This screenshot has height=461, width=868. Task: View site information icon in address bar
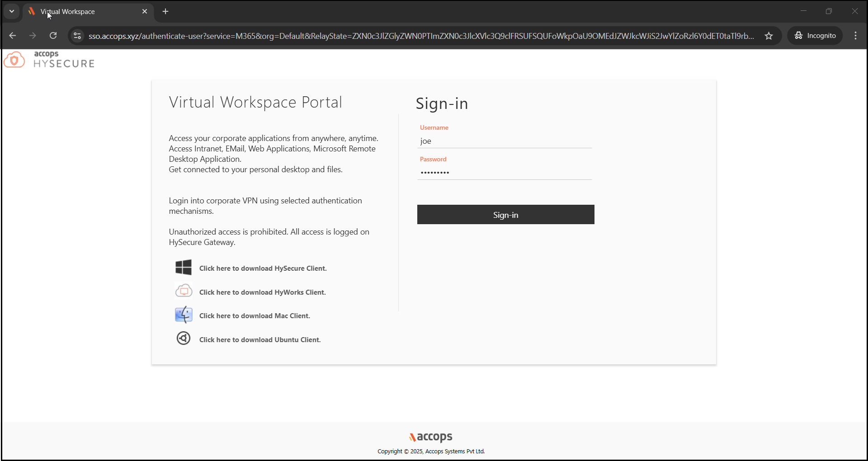coord(77,36)
